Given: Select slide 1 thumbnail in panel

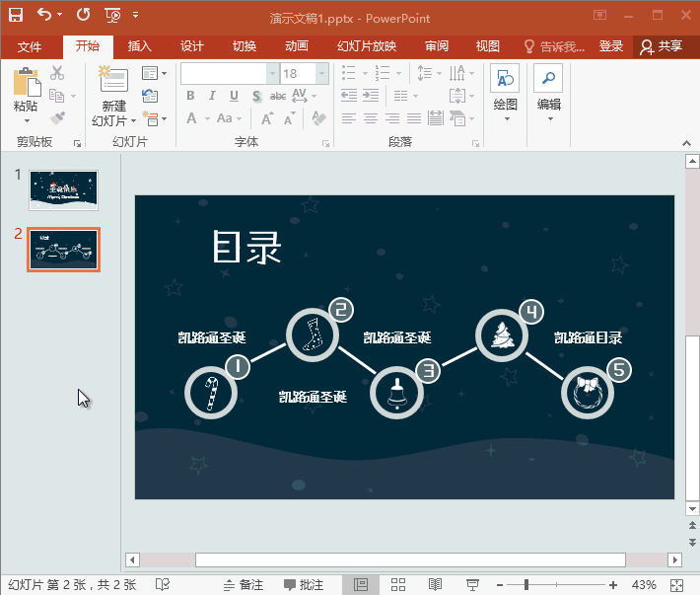Looking at the screenshot, I should [63, 189].
